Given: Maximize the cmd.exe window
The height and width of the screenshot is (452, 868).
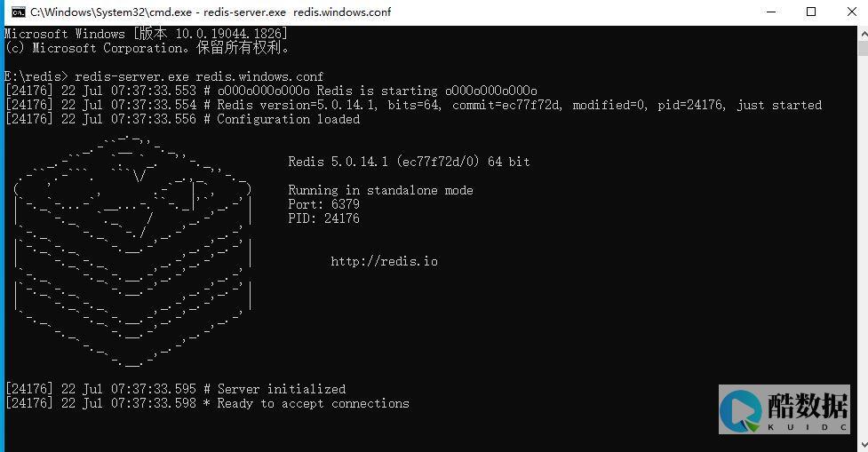Looking at the screenshot, I should pyautogui.click(x=811, y=12).
